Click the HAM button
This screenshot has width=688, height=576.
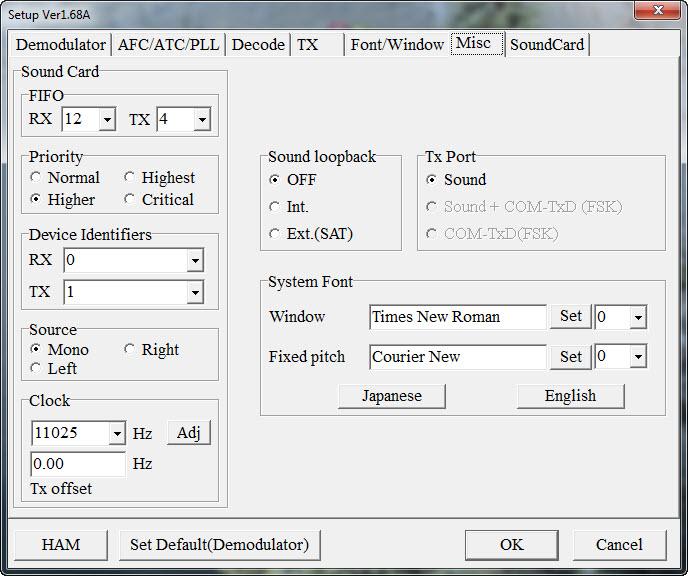click(61, 545)
